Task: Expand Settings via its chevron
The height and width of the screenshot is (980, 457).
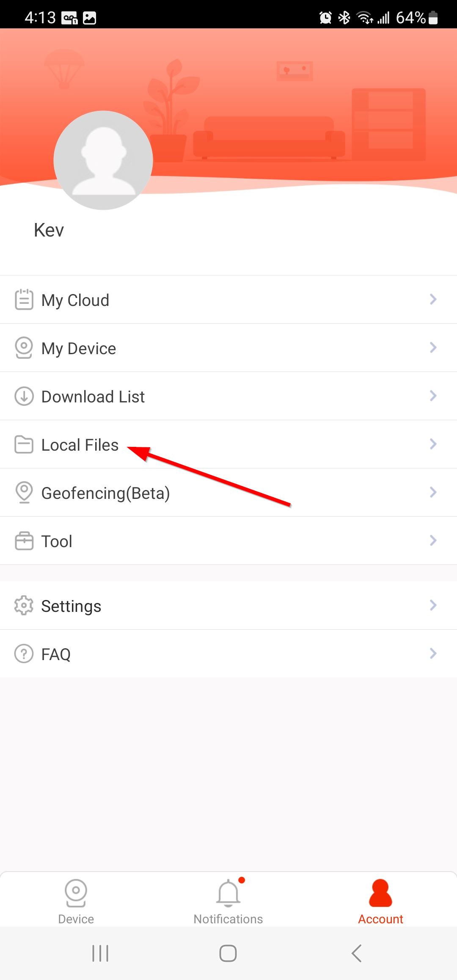Action: (x=433, y=606)
